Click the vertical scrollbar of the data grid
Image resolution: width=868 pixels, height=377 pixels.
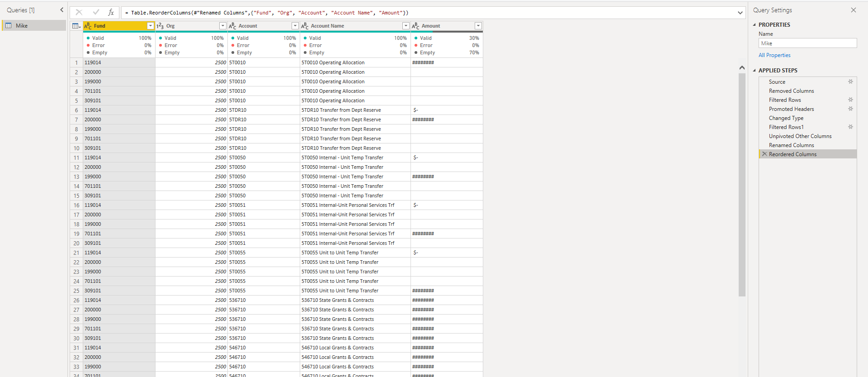click(x=742, y=185)
